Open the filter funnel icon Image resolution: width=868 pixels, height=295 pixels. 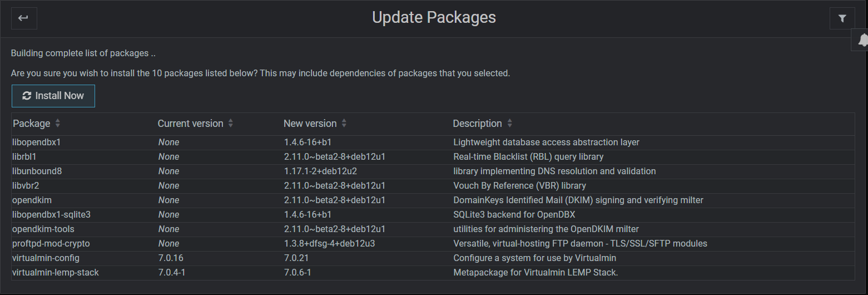842,18
